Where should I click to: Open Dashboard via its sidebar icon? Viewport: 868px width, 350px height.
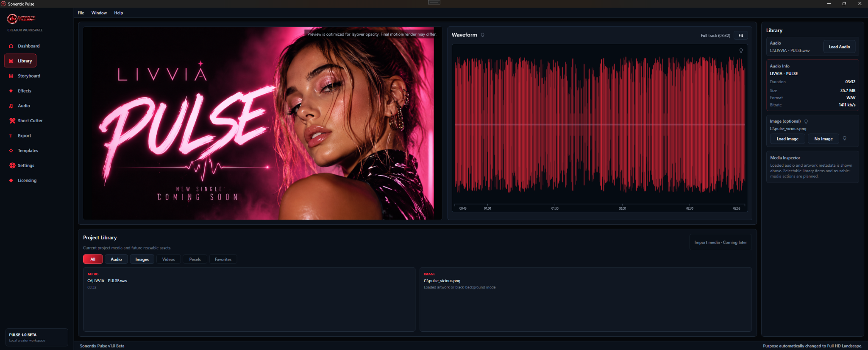click(11, 46)
